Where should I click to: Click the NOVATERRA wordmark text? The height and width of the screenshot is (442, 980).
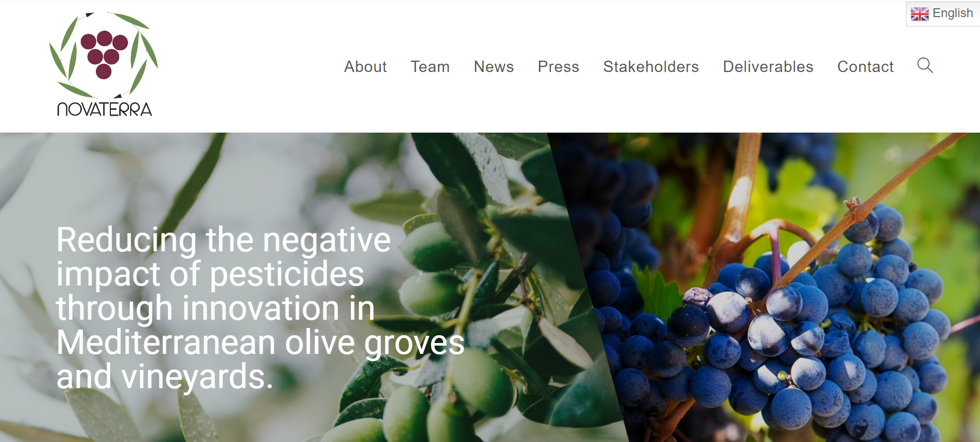pyautogui.click(x=104, y=109)
